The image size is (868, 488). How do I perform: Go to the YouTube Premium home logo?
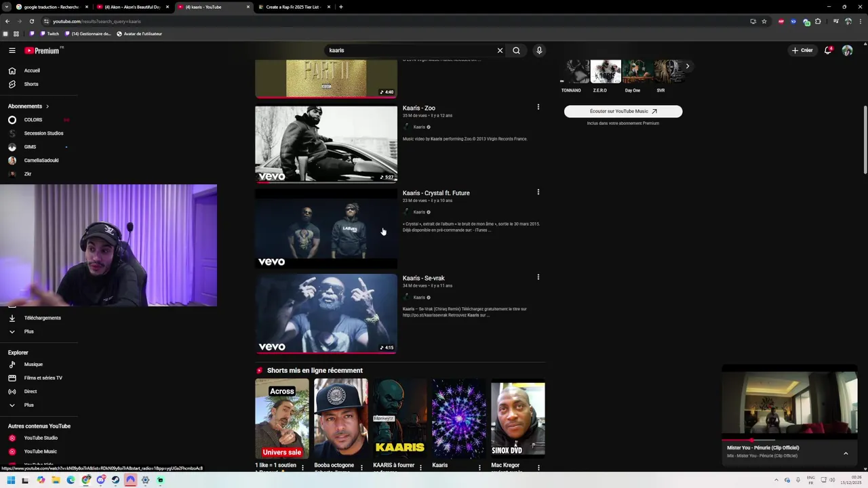click(x=42, y=50)
